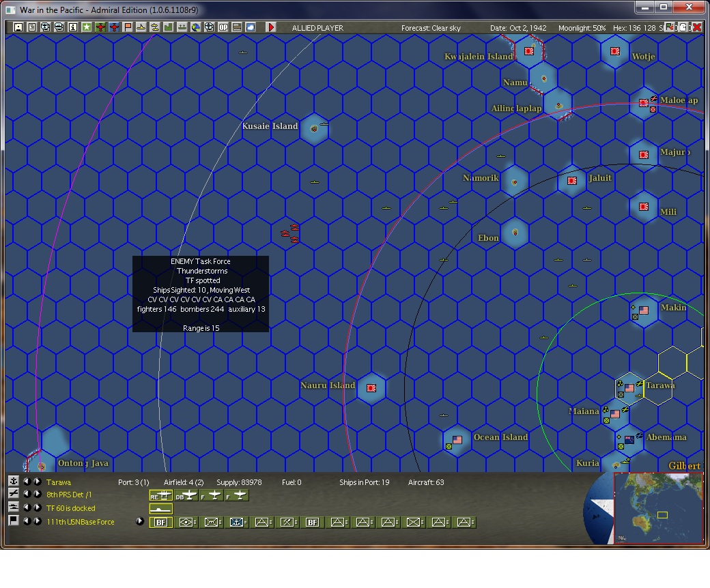710x588 pixels.
Task: Click the red X exit icon in toolbar
Action: (x=697, y=27)
